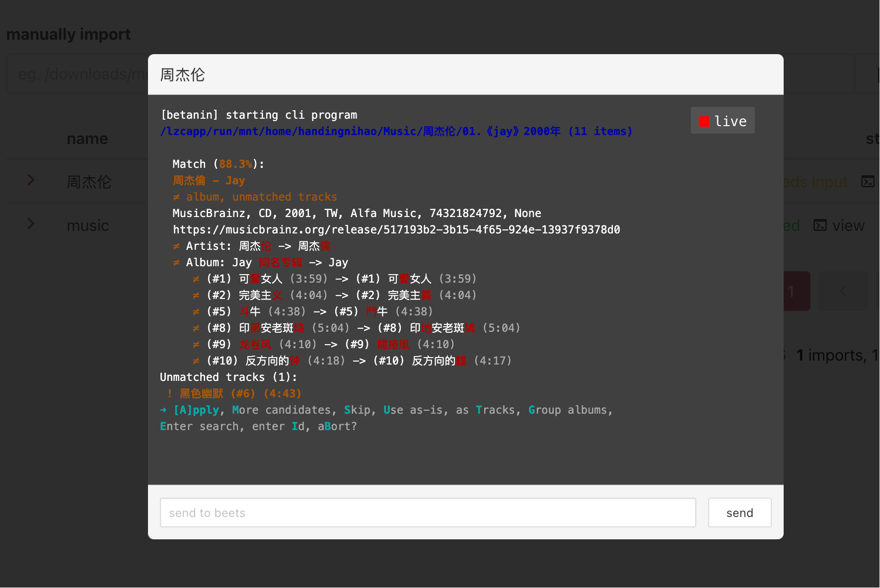Click the 'Skip' prompt option
The image size is (880, 588).
pos(357,410)
